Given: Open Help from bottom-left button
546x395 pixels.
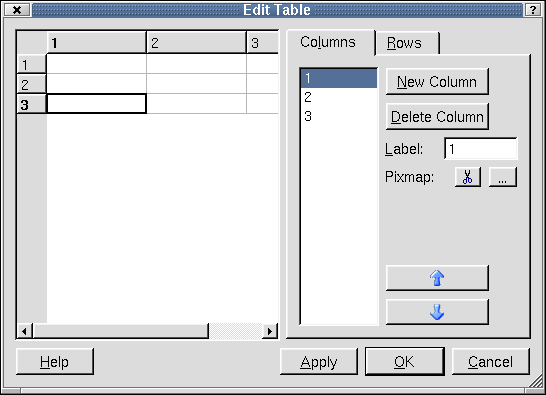Looking at the screenshot, I should click(55, 362).
